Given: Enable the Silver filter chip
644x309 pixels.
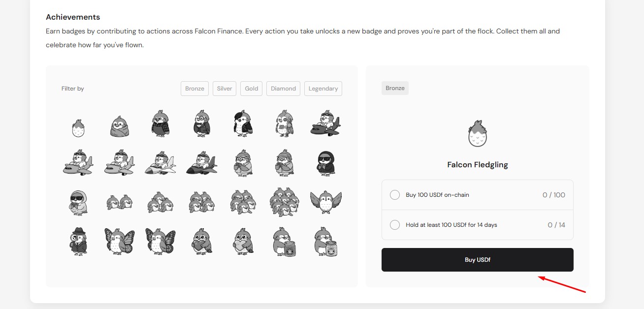Looking at the screenshot, I should tap(225, 89).
